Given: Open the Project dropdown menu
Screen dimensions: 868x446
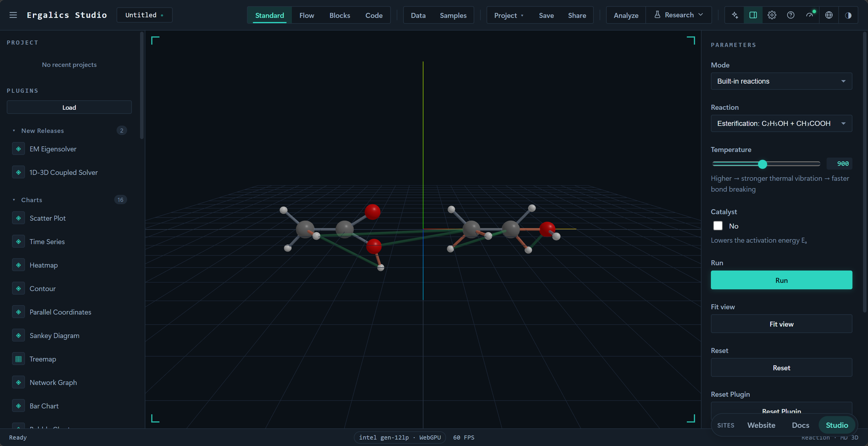Looking at the screenshot, I should (x=509, y=16).
